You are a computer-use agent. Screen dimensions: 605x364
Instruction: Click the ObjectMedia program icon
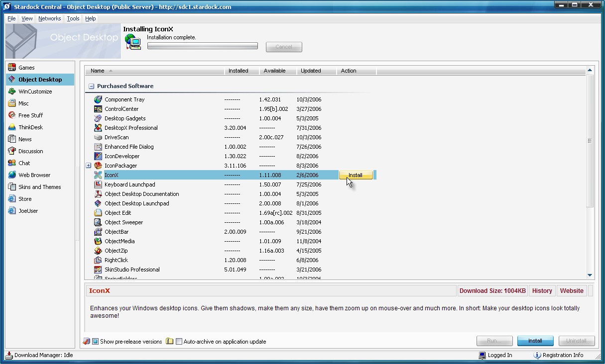point(98,241)
